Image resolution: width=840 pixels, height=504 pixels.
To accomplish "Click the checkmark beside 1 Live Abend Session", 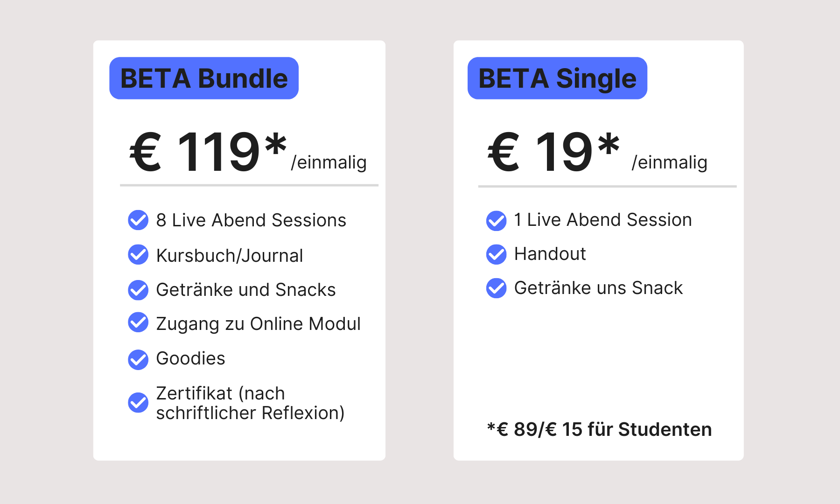I will click(497, 220).
